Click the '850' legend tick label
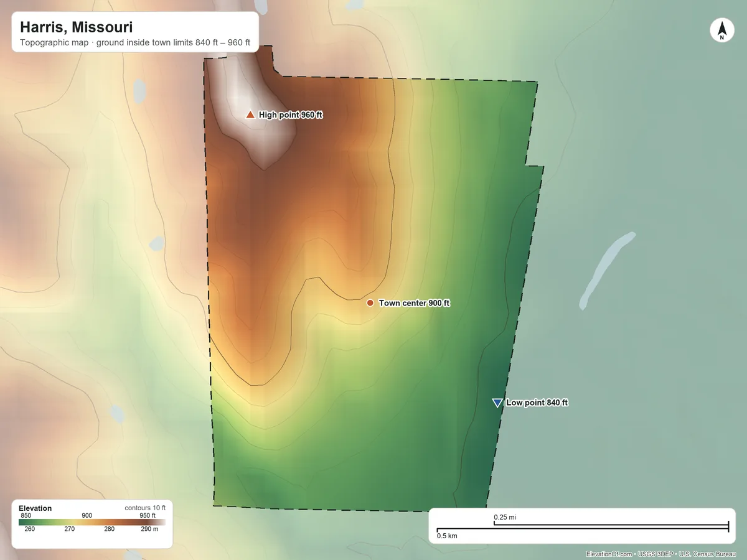The image size is (747, 560). coord(26,515)
